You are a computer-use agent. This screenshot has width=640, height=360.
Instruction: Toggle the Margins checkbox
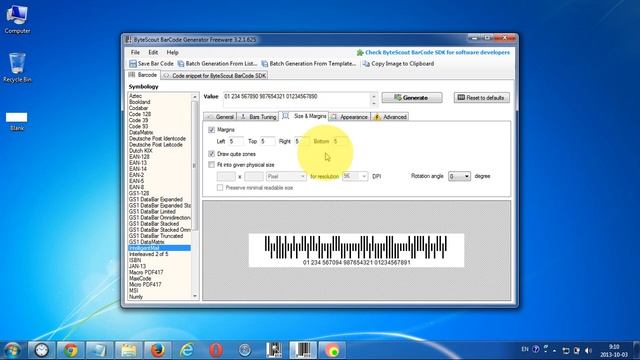(x=211, y=130)
